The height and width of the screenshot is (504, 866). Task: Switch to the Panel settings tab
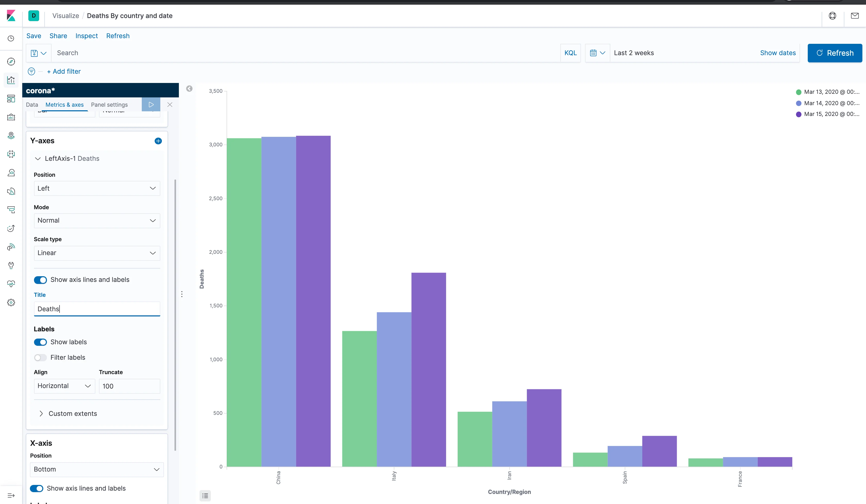(109, 104)
